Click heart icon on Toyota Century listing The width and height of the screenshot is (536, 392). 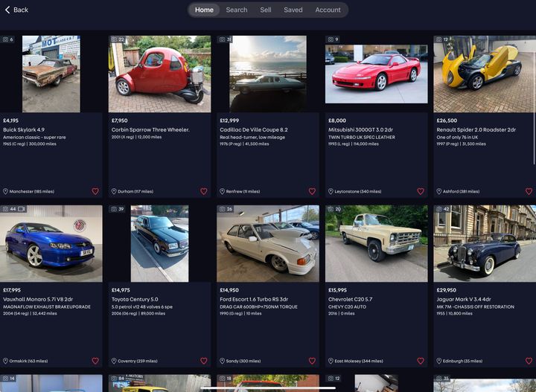204,361
